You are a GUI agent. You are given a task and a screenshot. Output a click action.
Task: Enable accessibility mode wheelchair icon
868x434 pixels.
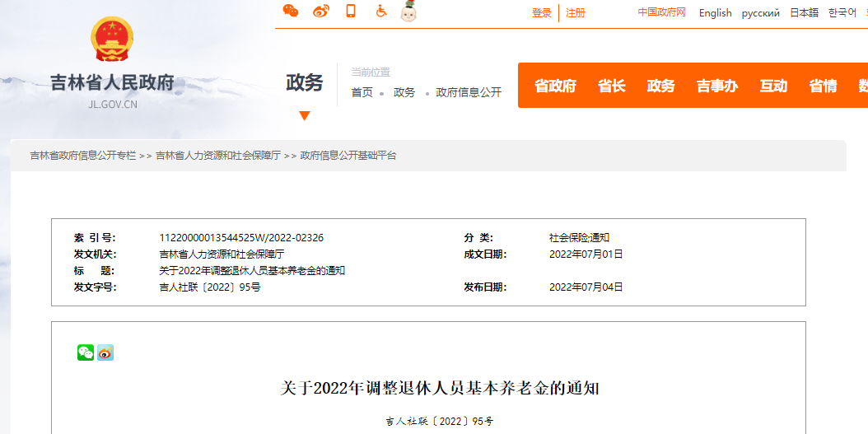coord(380,11)
